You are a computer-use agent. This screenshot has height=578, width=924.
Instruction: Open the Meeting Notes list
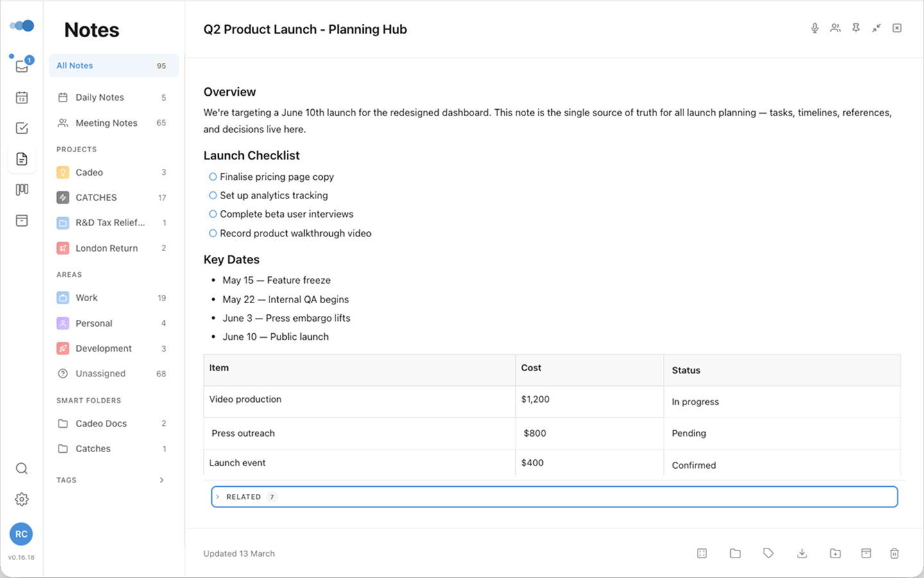pos(106,123)
